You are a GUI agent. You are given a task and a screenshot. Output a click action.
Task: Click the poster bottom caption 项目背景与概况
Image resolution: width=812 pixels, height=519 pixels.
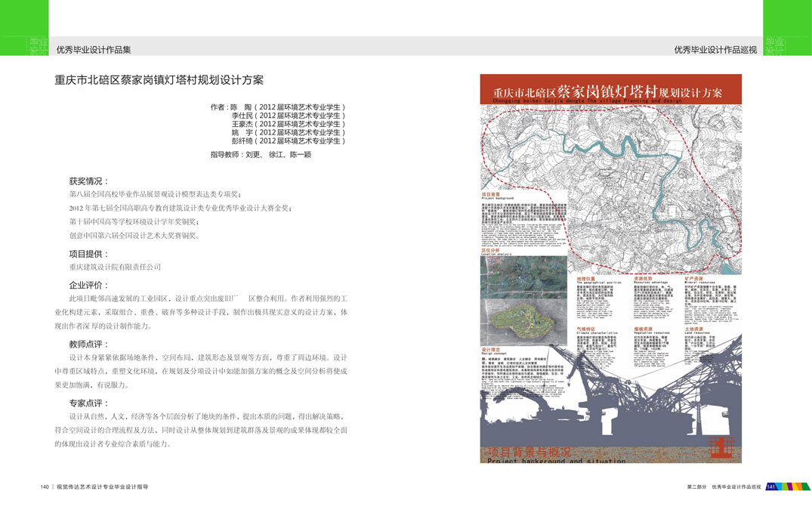pyautogui.click(x=528, y=453)
